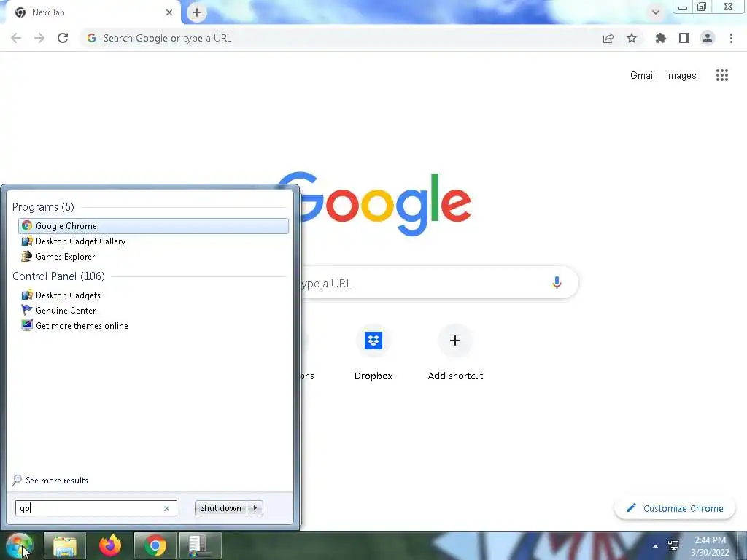
Task: Open Windows Explorer from taskbar
Action: click(65, 545)
